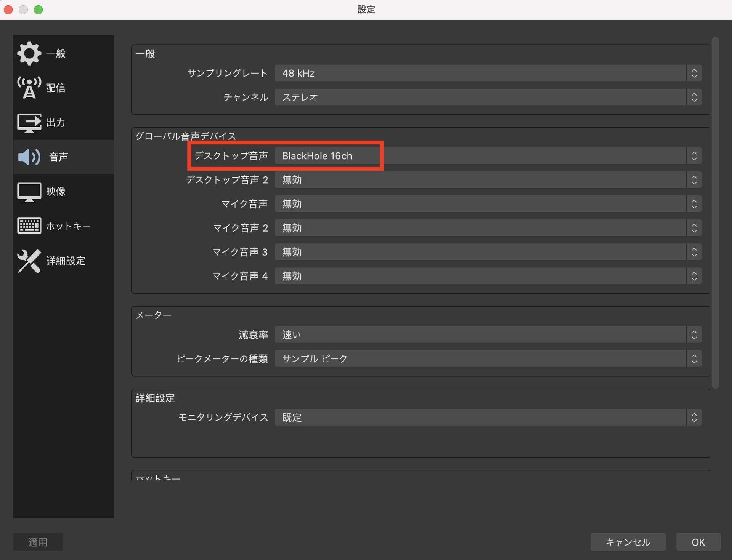The image size is (732, 560).
Task: Click the キャンセル button
Action: click(628, 542)
